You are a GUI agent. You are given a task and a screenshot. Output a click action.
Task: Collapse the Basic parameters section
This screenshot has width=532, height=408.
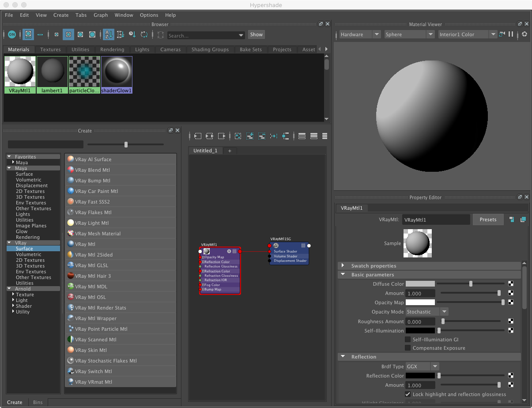click(343, 274)
